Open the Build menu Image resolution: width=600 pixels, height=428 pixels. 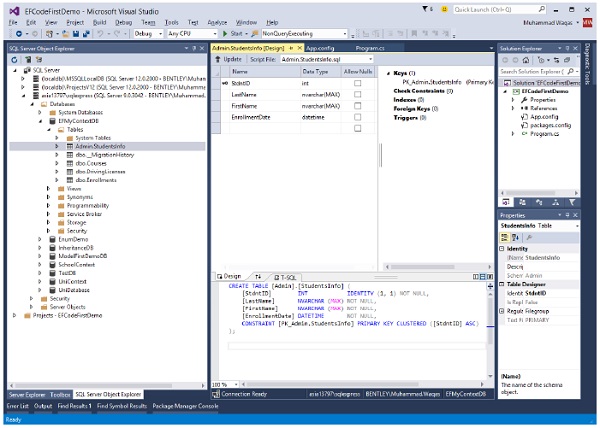(98, 21)
